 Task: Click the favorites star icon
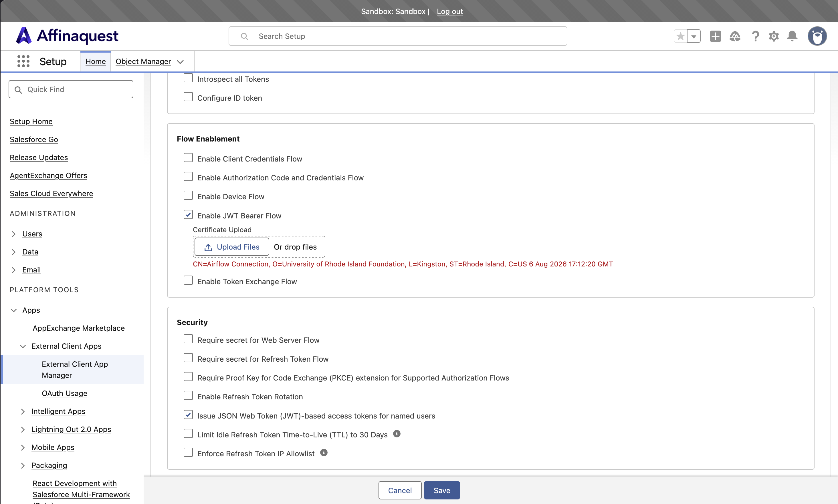(x=680, y=36)
